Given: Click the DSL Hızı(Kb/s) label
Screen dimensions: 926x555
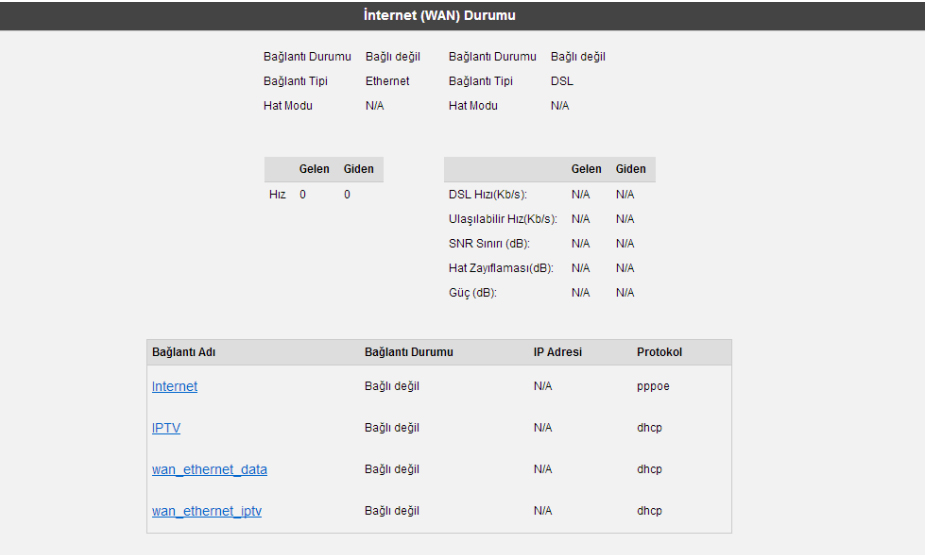Looking at the screenshot, I should pyautogui.click(x=487, y=194).
